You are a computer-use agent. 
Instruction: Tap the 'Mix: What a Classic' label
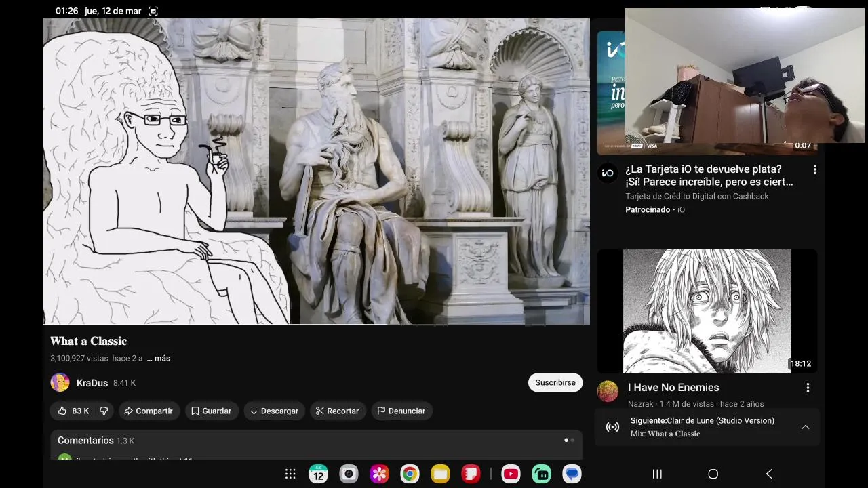[665, 434]
